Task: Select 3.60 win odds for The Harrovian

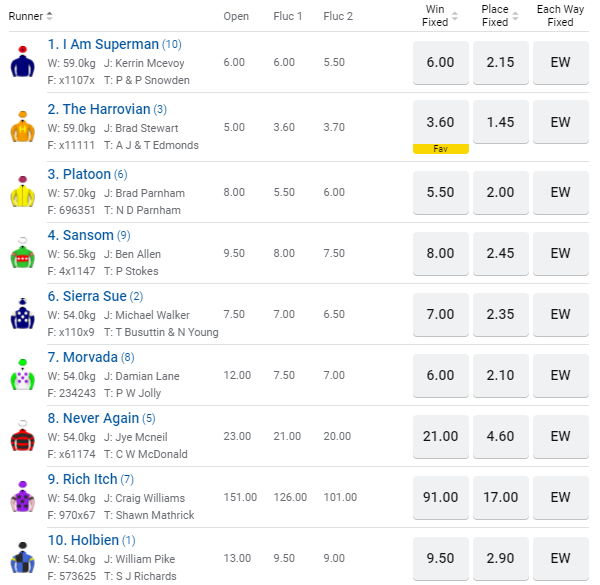Action: click(x=440, y=123)
